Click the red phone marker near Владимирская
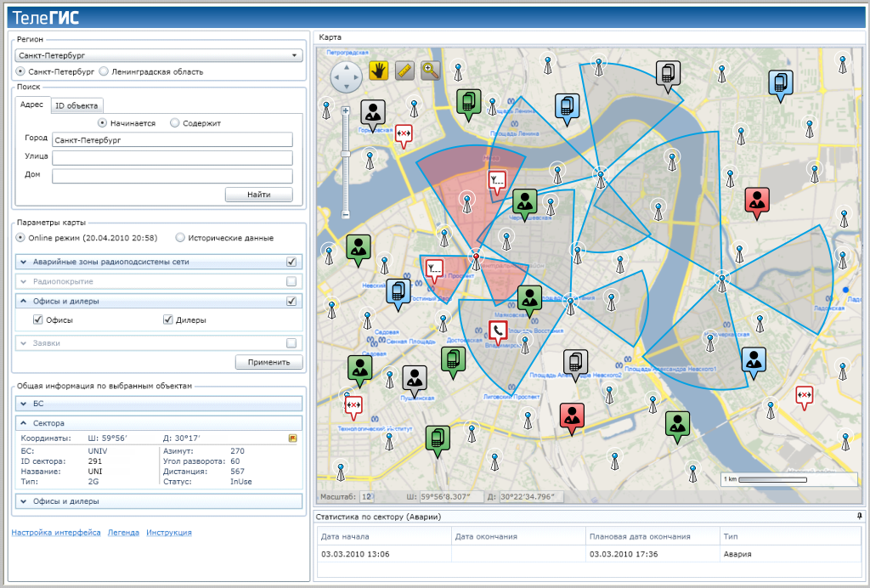This screenshot has height=588, width=870. [x=498, y=331]
